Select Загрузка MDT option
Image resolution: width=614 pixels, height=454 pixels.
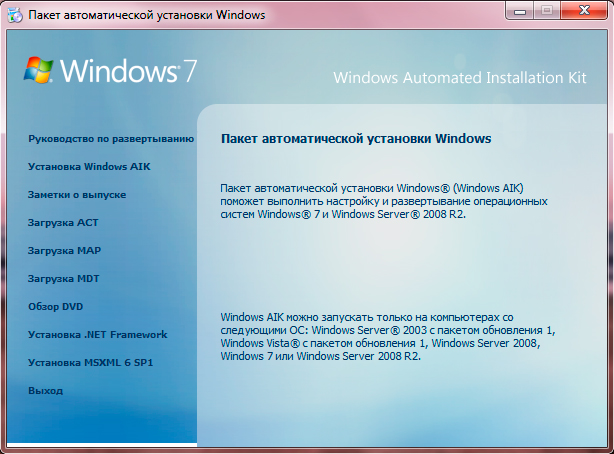[x=63, y=279]
